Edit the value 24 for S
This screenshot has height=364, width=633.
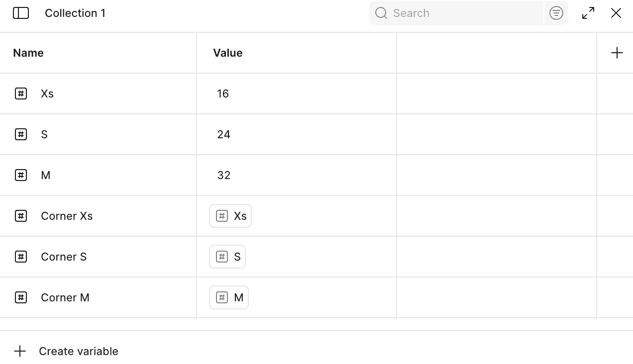click(224, 134)
